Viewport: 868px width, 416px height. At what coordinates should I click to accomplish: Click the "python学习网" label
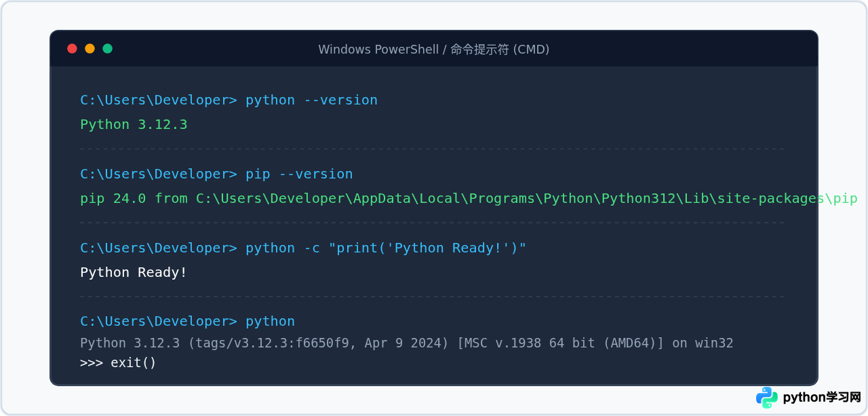click(822, 398)
